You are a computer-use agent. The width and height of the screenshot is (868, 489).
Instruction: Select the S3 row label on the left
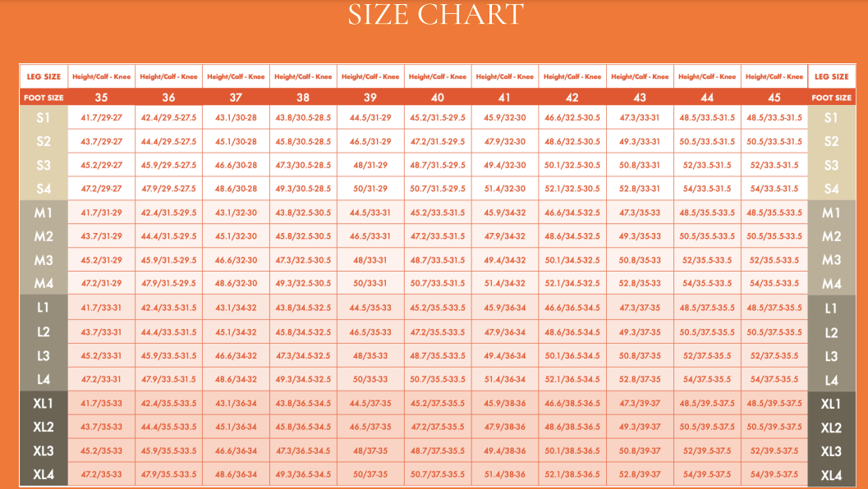coord(44,166)
